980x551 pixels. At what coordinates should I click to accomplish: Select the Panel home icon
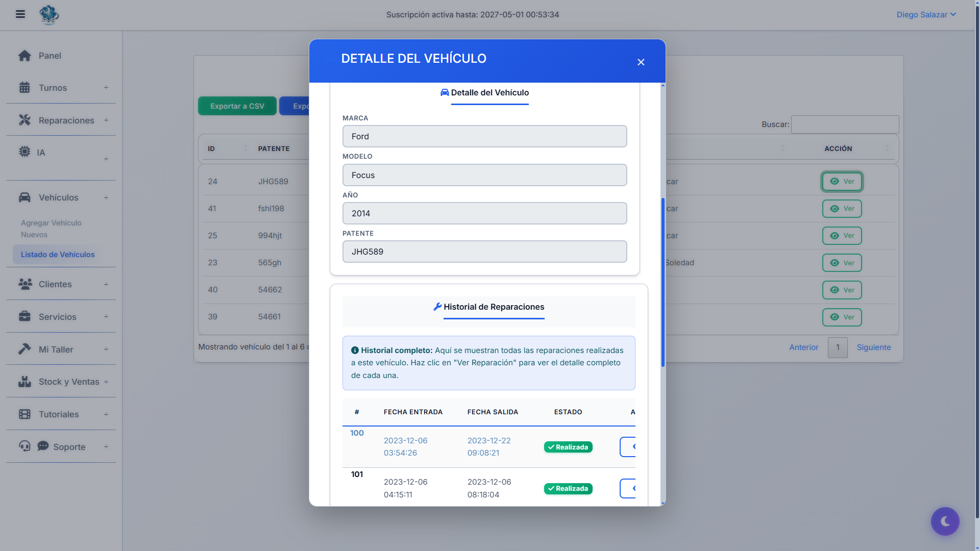(24, 55)
